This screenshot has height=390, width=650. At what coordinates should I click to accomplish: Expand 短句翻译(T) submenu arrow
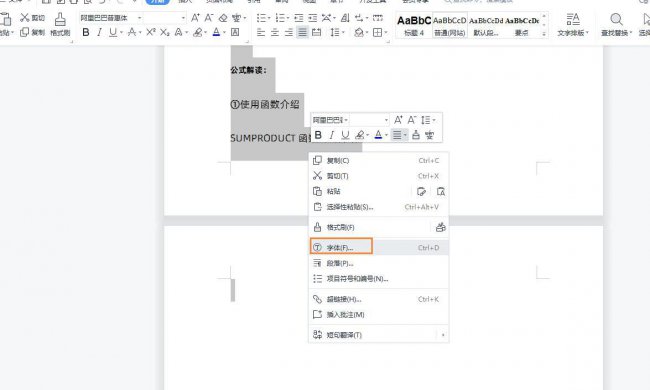point(443,335)
